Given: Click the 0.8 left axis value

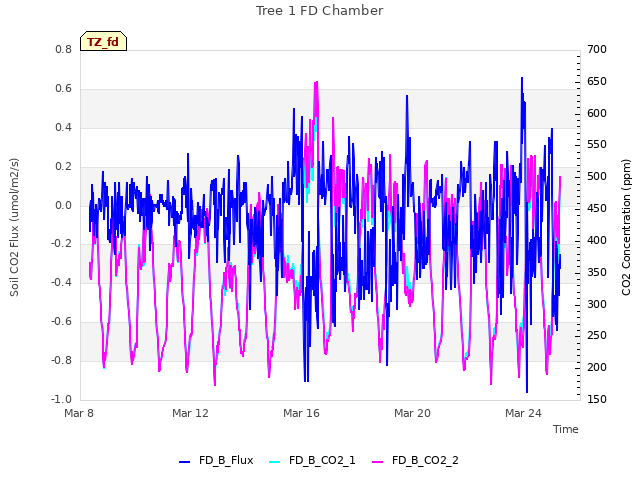Looking at the screenshot, I should point(63,49).
